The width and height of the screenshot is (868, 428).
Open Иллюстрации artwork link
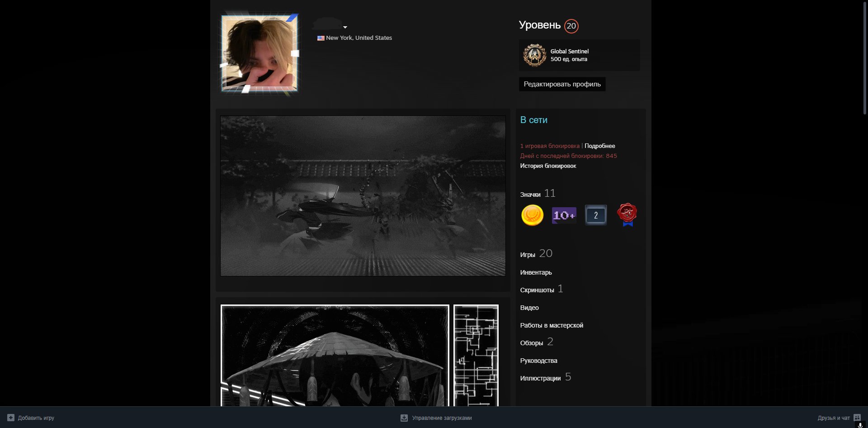pyautogui.click(x=540, y=378)
